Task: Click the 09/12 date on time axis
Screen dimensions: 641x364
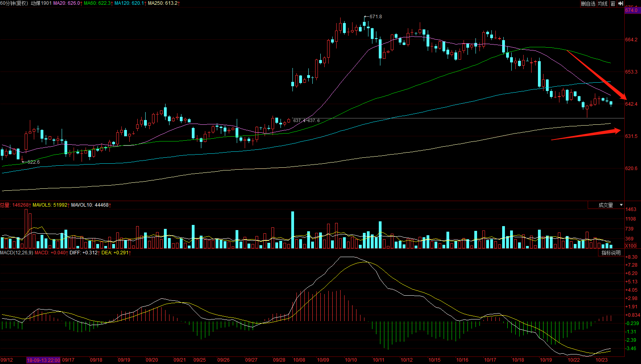Action: [x=7, y=360]
